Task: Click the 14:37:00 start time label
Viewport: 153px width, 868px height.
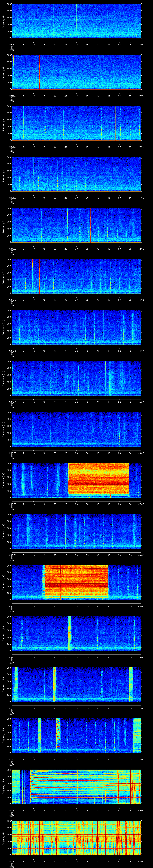Action: coord(12,44)
